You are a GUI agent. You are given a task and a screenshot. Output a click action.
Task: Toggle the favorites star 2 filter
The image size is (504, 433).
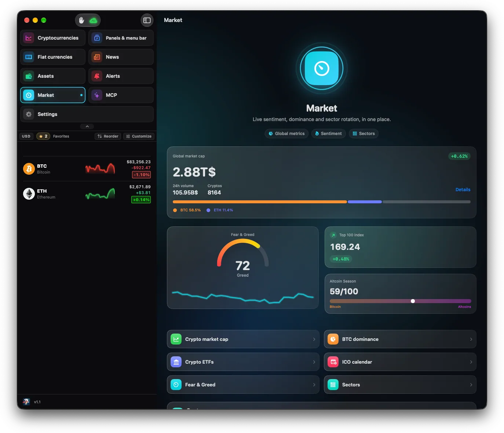(43, 136)
